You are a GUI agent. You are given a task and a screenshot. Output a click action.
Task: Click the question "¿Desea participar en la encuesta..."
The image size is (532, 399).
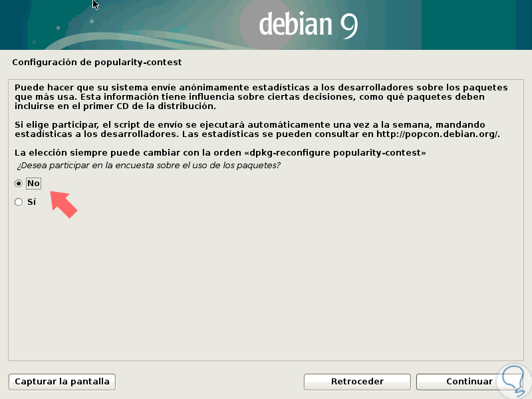148,166
